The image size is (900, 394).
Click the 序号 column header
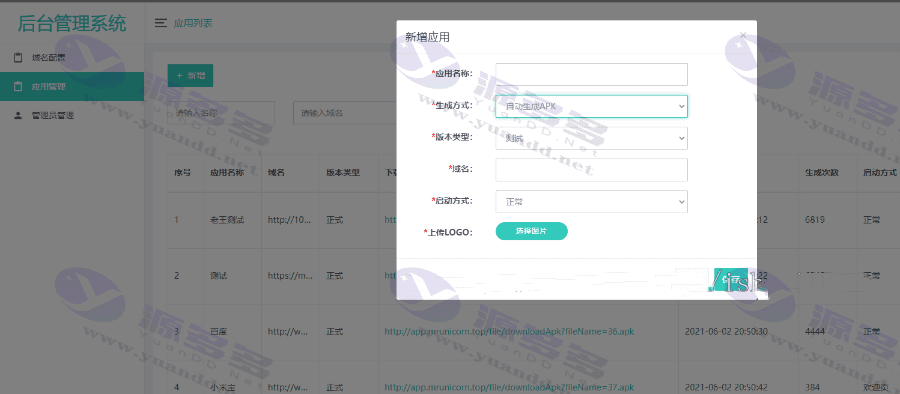point(183,172)
